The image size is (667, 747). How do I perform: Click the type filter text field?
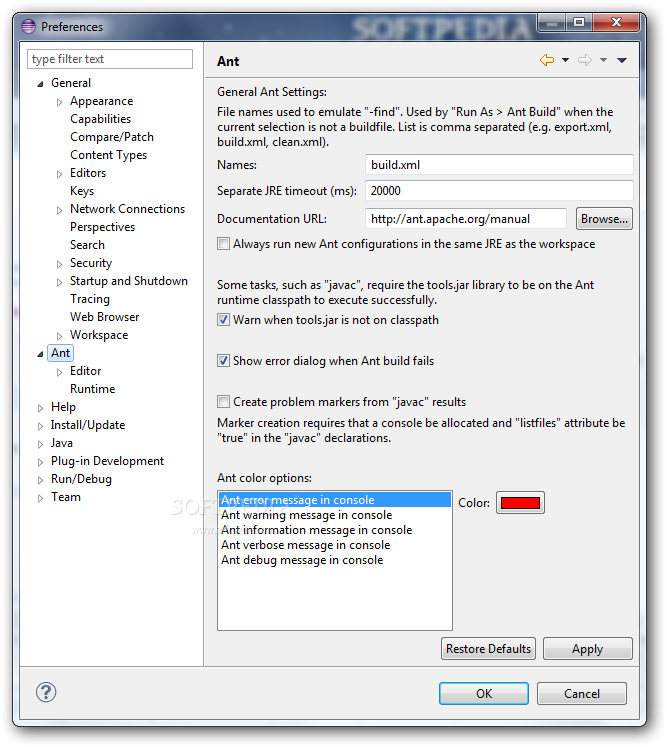click(110, 59)
